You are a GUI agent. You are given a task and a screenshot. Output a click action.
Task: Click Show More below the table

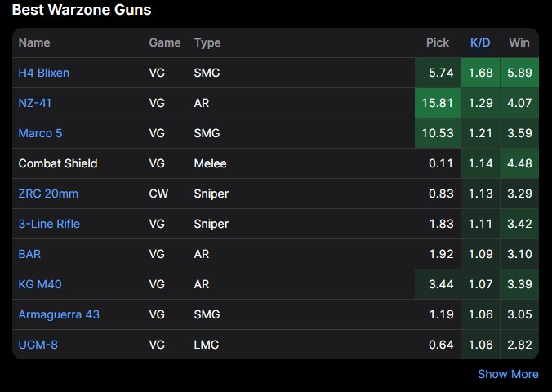pos(508,374)
